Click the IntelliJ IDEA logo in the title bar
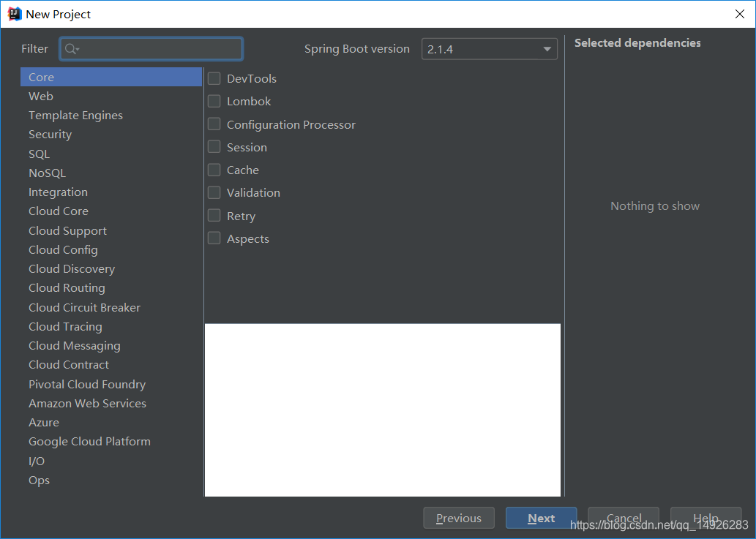Viewport: 756px width, 539px height. click(15, 14)
